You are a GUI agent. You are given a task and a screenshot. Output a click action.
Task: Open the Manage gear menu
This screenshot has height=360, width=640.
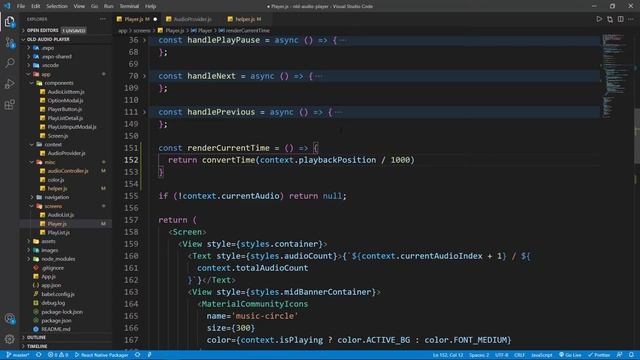click(x=9, y=339)
